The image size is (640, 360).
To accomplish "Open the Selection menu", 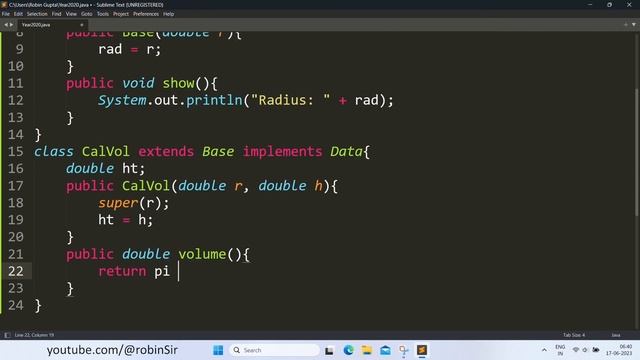I will pos(37,14).
